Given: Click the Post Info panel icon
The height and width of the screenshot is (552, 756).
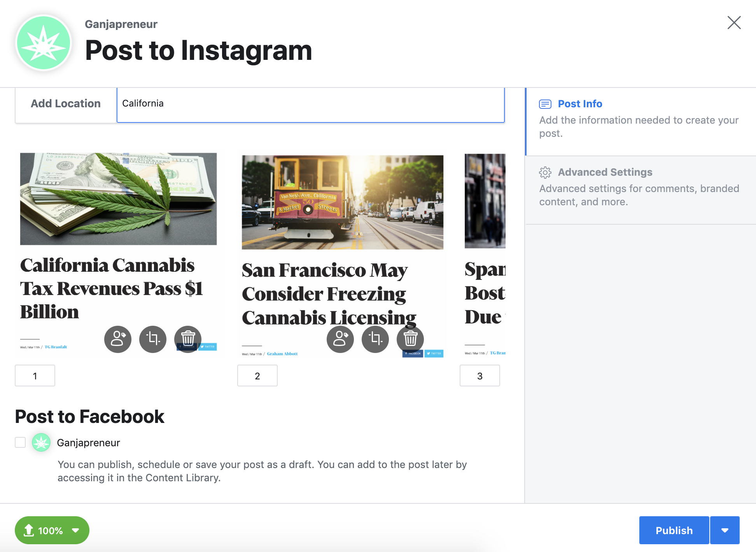Looking at the screenshot, I should tap(545, 104).
